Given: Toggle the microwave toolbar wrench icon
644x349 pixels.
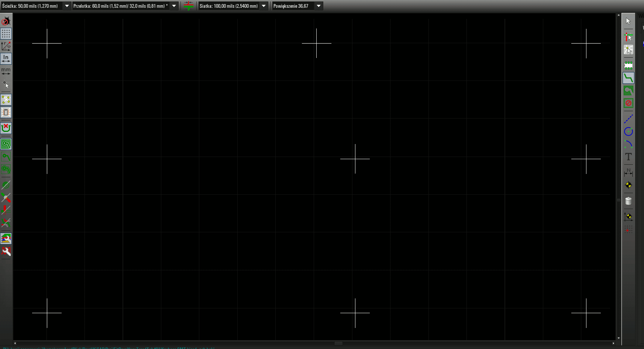Looking at the screenshot, I should click(x=6, y=251).
